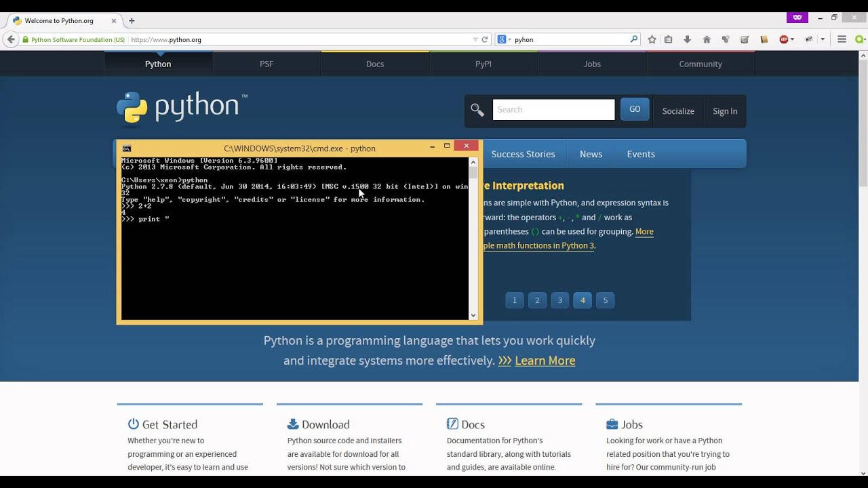This screenshot has width=868, height=488.
Task: Click the Firefox back arrow button
Action: click(x=11, y=39)
